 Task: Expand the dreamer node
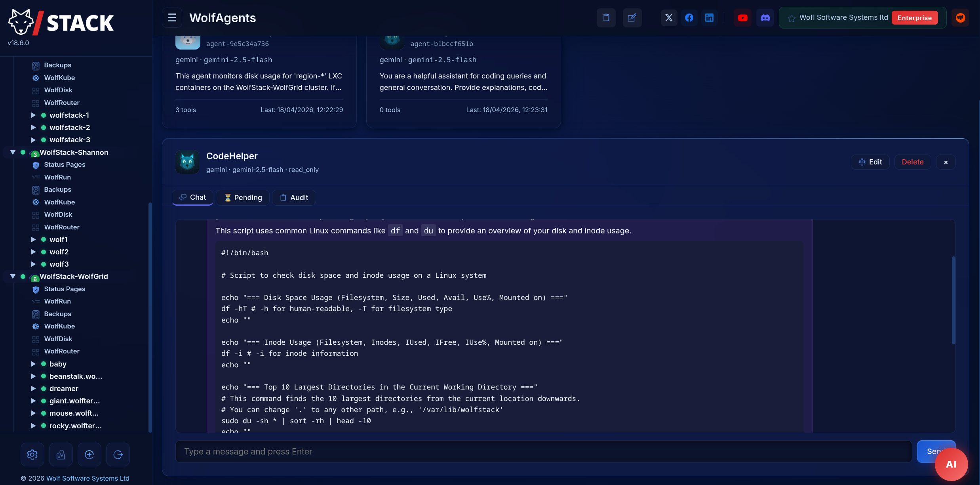coord(34,388)
